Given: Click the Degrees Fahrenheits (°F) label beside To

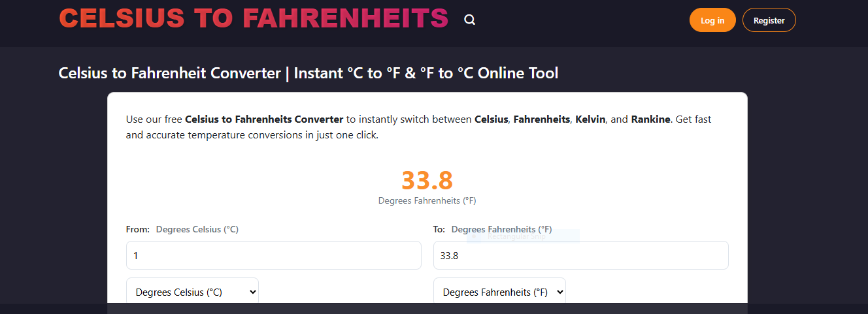Looking at the screenshot, I should coord(501,229).
